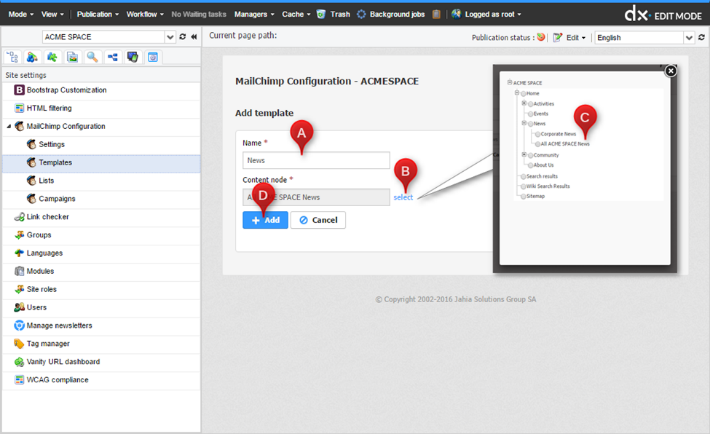Select the Events radio button

click(x=531, y=114)
